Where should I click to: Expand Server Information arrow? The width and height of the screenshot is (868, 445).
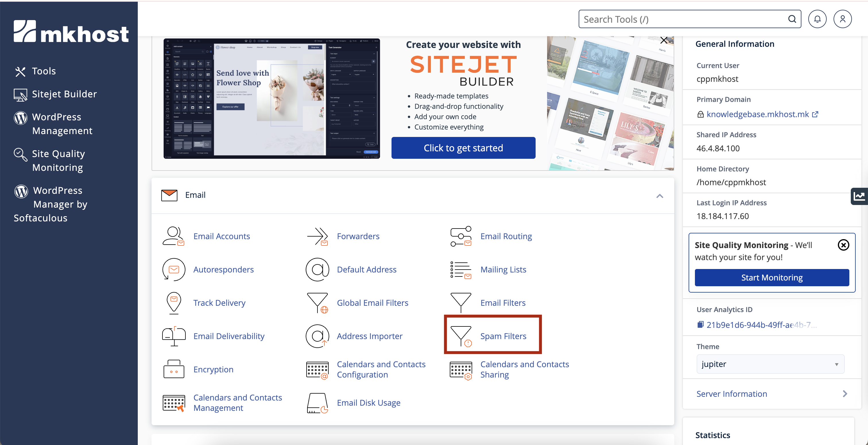[845, 394]
